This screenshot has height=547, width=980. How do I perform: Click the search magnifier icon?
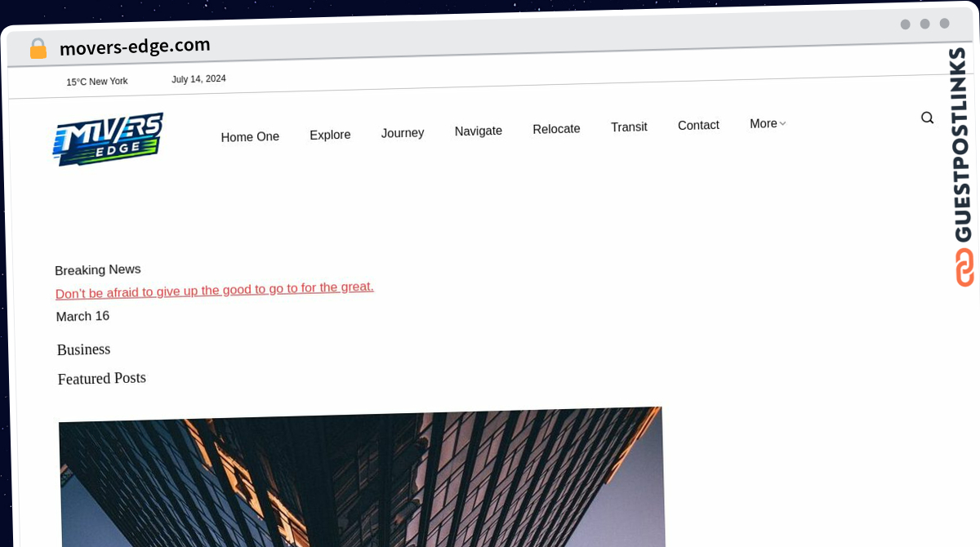click(927, 118)
